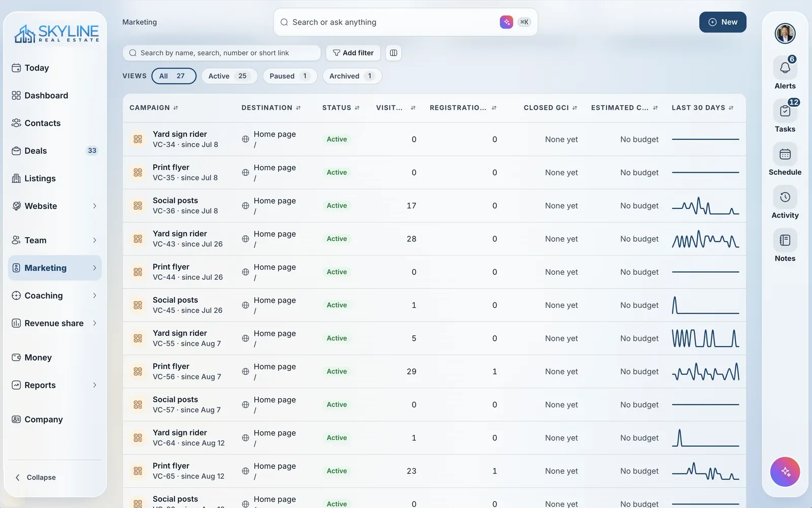The width and height of the screenshot is (812, 508).
Task: Click the Add filter button
Action: click(353, 53)
